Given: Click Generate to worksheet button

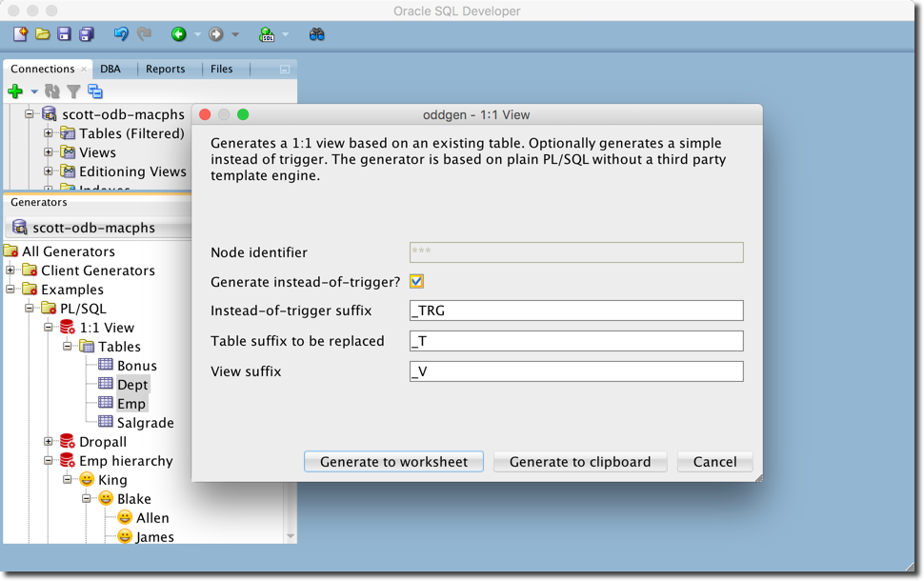Looking at the screenshot, I should 393,461.
